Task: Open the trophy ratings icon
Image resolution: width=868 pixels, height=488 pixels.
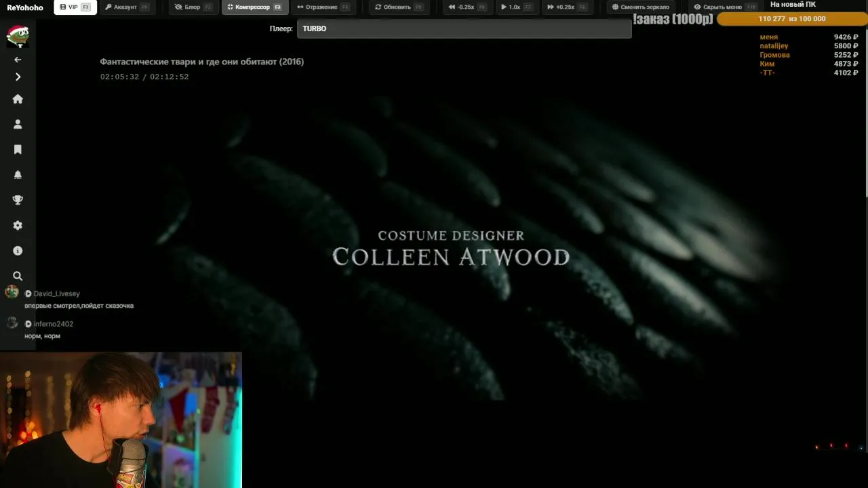Action: tap(18, 200)
